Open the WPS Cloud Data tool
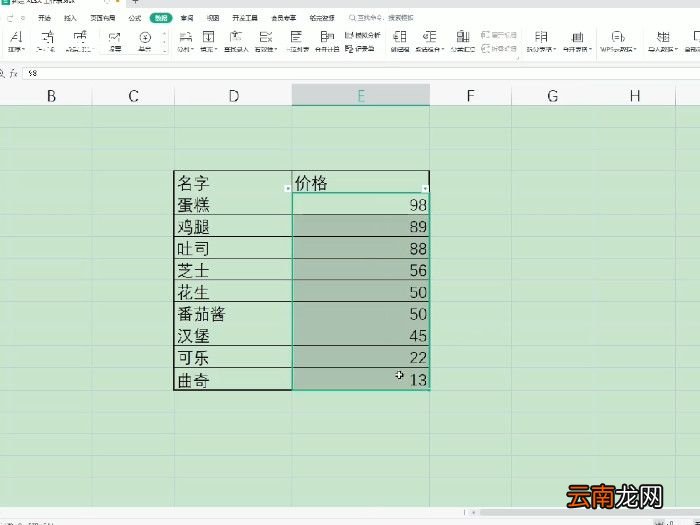Image resolution: width=700 pixels, height=525 pixels. 618,41
